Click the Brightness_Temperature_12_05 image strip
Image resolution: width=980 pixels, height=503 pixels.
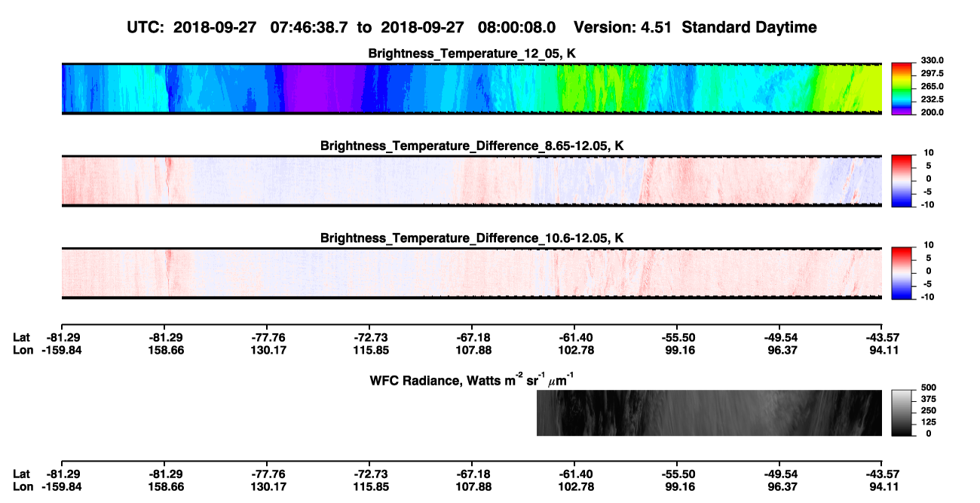click(x=471, y=89)
